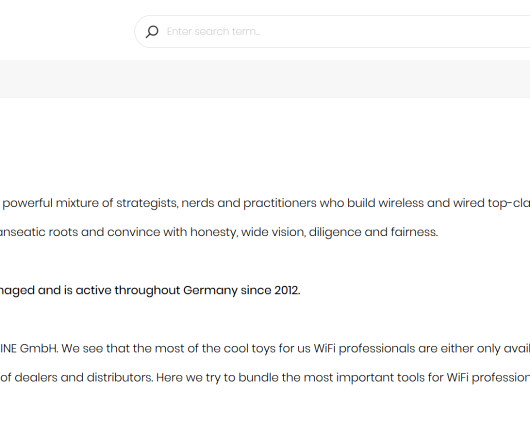Click the word "diligence" in second line
The image size is (530, 442).
coord(335,232)
